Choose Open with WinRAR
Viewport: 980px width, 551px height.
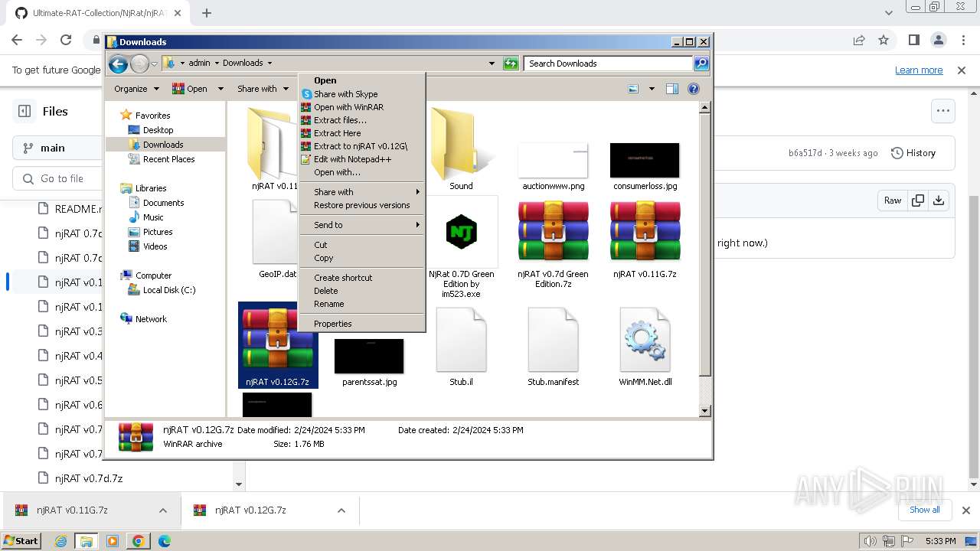click(361, 107)
